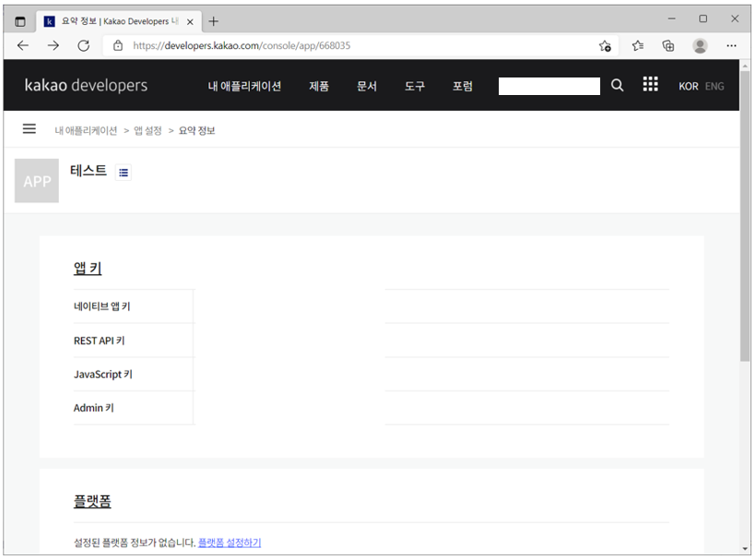Screen dimensions: 756x560
Task: Click the browser back arrow
Action: coord(23,46)
